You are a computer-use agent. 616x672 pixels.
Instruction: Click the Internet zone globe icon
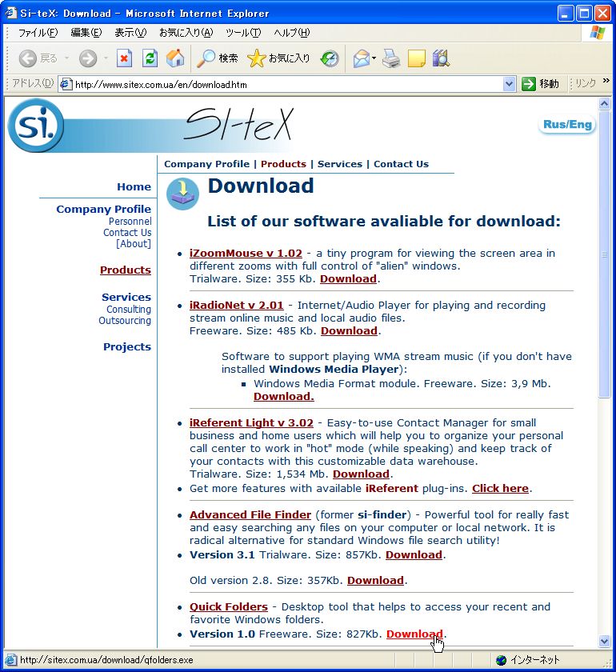[501, 660]
